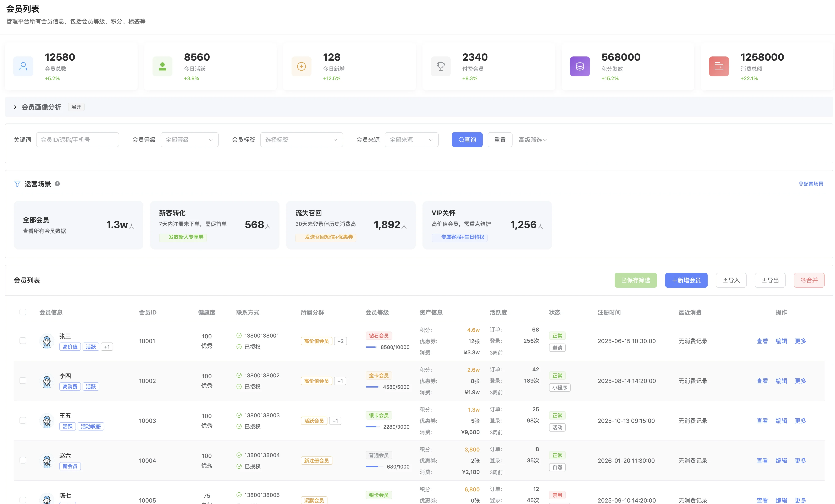Viewport: 835px width, 504px height.
Task: Click the red 消费总额 wallet icon
Action: coord(719,66)
